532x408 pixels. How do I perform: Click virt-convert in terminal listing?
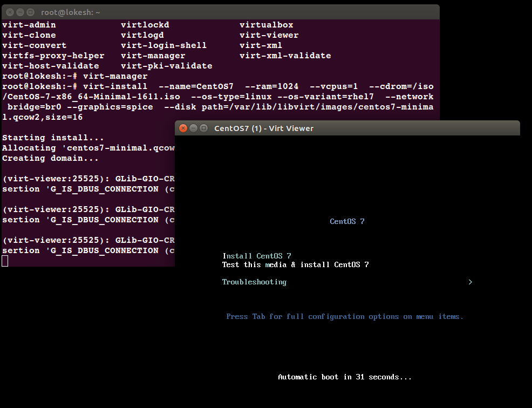[x=35, y=45]
